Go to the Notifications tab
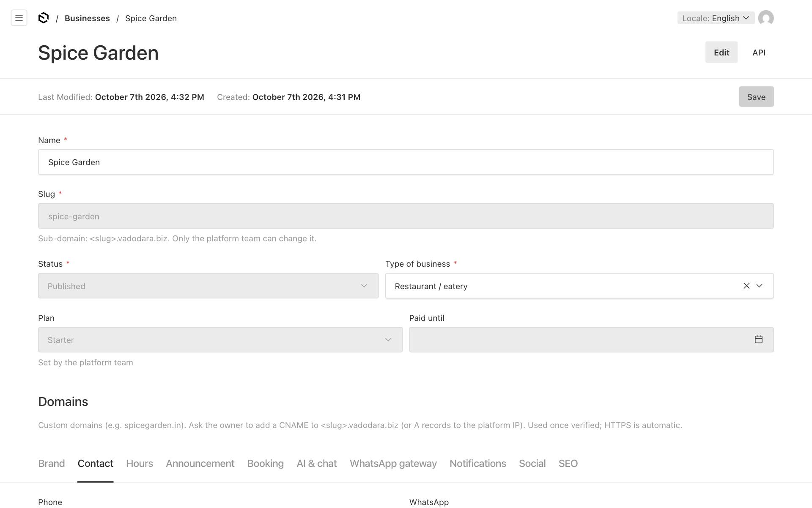Image resolution: width=812 pixels, height=508 pixels. [478, 464]
